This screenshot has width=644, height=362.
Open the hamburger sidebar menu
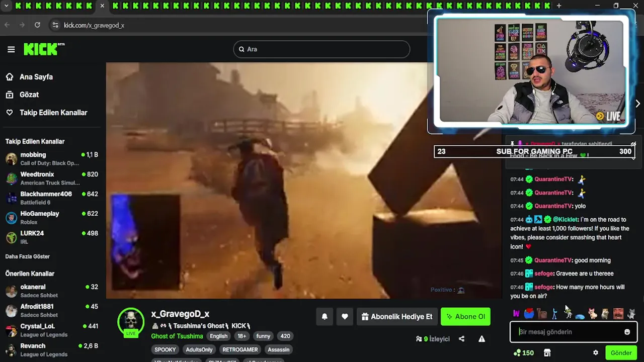point(11,49)
